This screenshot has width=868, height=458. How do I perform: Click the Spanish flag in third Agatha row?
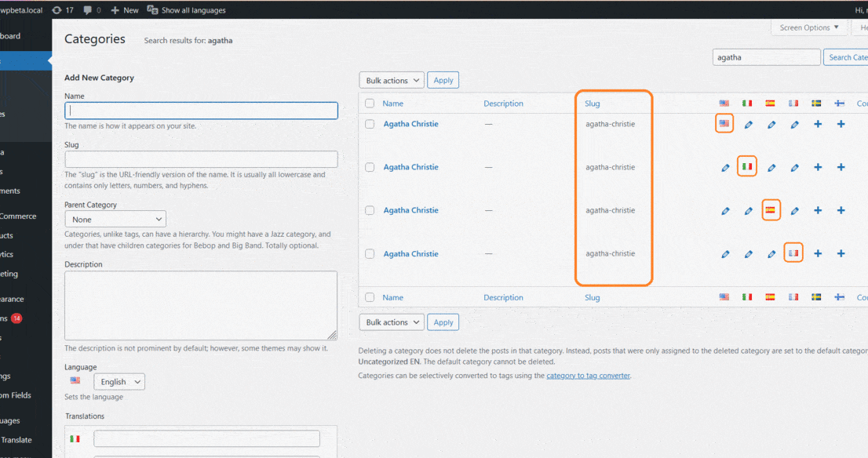tap(770, 209)
